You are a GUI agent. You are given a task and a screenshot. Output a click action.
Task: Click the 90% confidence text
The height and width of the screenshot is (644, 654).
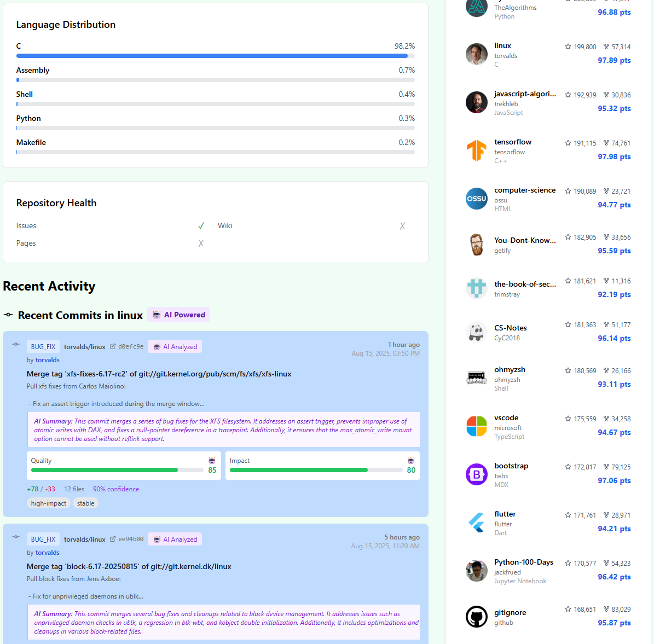tap(116, 489)
